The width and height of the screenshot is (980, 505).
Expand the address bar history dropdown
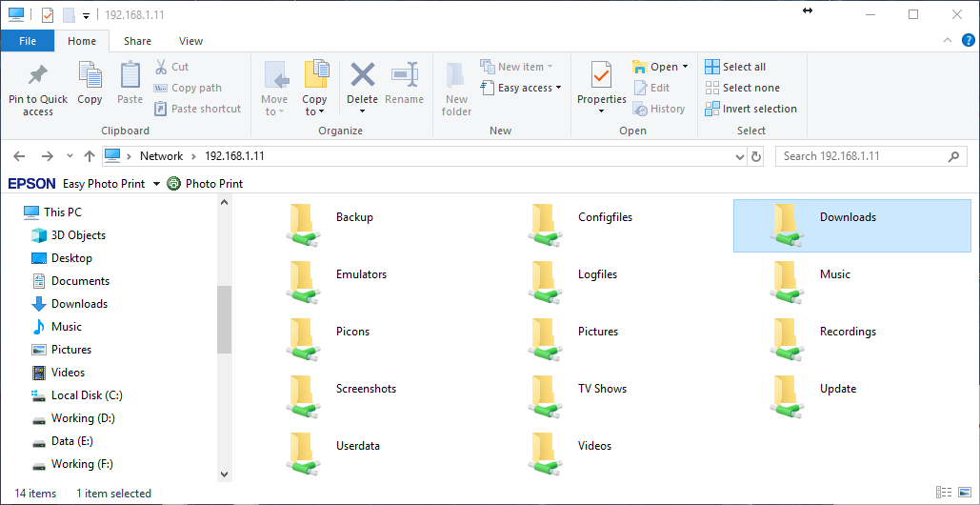coord(741,156)
